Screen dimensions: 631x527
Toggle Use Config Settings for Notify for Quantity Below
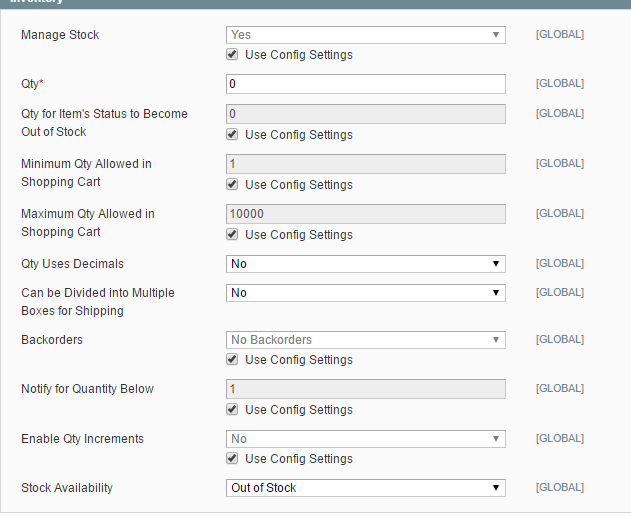[x=232, y=409]
